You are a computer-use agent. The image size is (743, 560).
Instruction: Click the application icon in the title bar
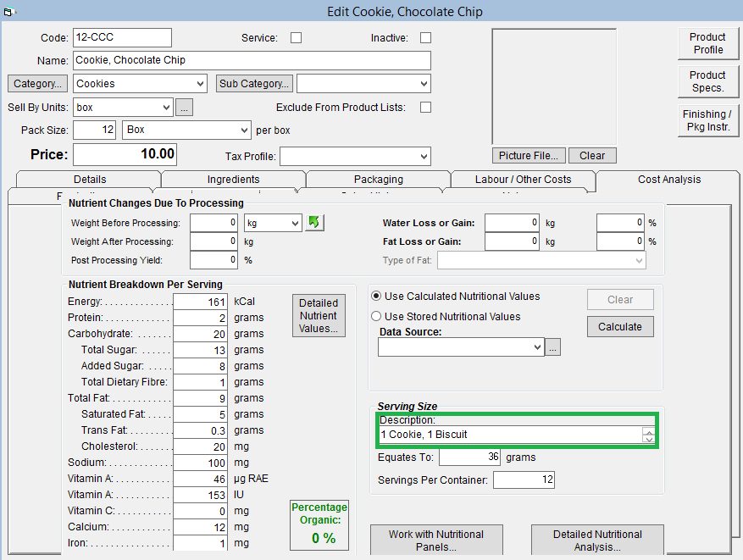(9, 11)
